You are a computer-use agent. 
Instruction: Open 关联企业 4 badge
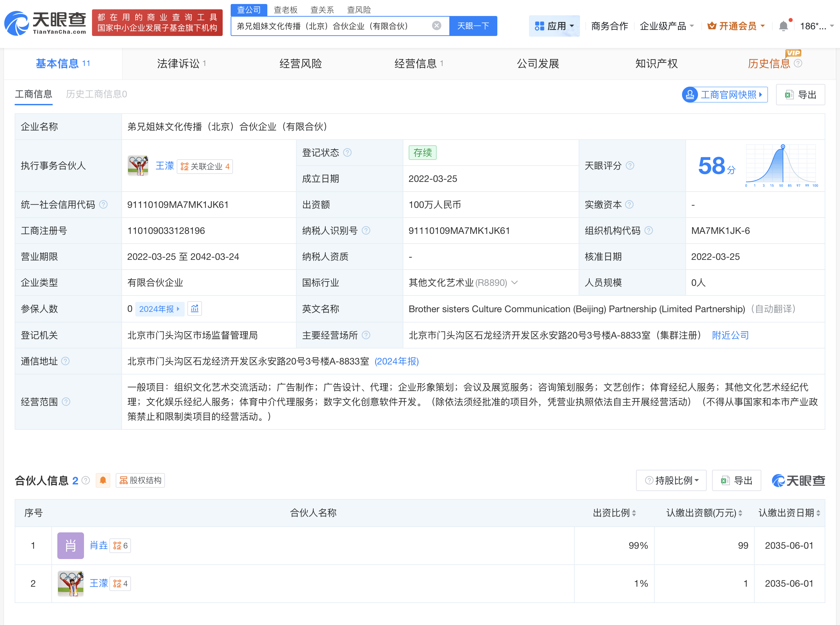tap(205, 166)
